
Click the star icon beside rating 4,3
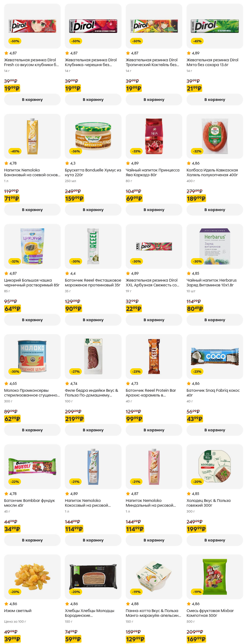pyautogui.click(x=67, y=163)
